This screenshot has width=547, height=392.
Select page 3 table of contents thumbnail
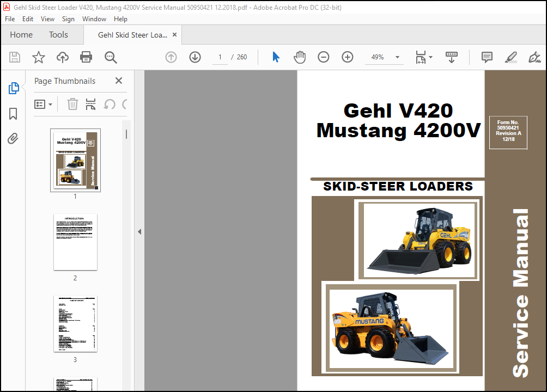point(75,323)
